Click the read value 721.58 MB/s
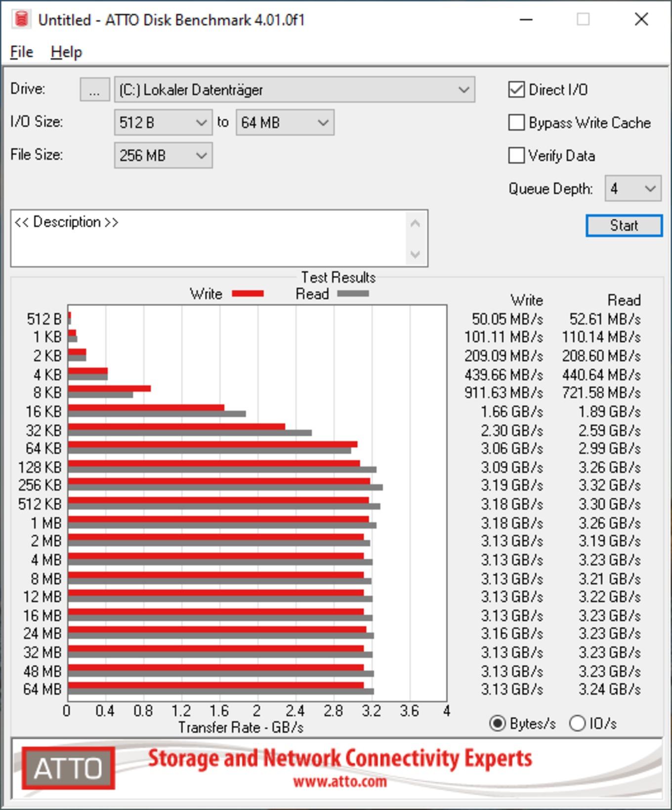The image size is (672, 810). click(601, 393)
